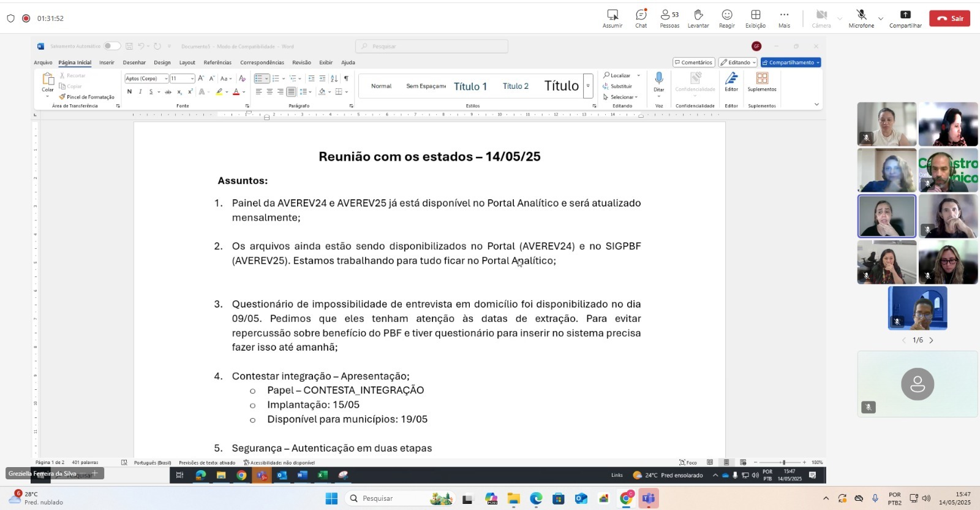Expand the microphone options arrow
This screenshot has width=980, height=510.
[x=881, y=18]
